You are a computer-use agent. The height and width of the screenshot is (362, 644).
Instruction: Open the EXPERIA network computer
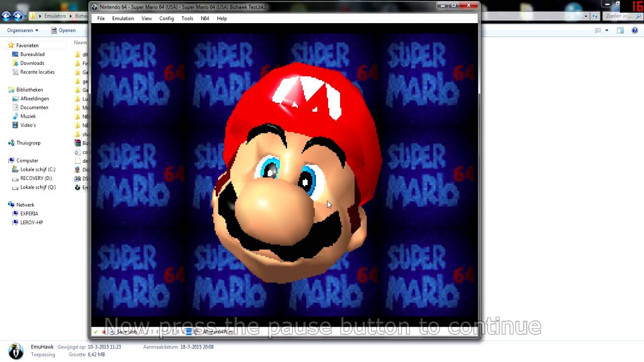pyautogui.click(x=29, y=214)
